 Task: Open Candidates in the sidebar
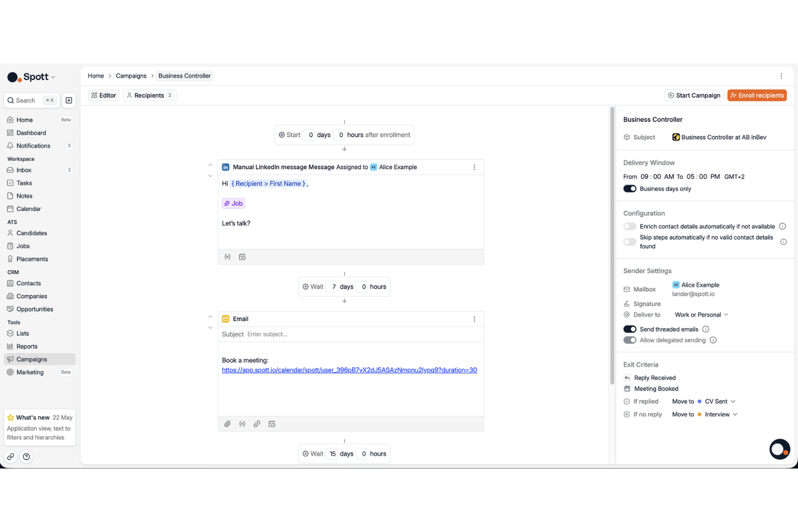coord(40,233)
